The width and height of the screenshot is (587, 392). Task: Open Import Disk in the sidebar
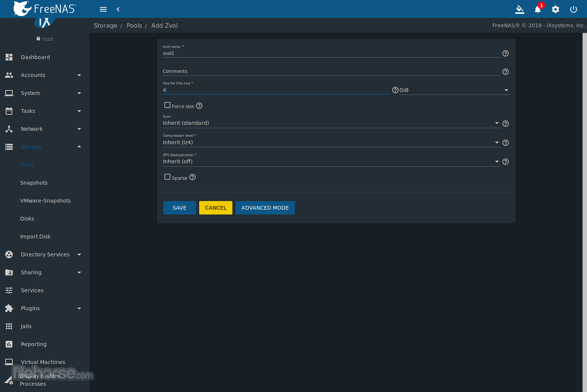(x=35, y=237)
